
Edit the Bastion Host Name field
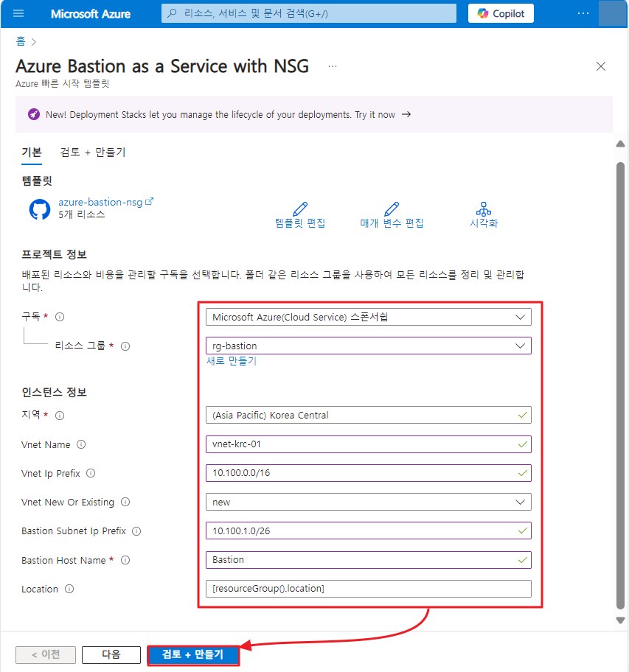tap(368, 560)
